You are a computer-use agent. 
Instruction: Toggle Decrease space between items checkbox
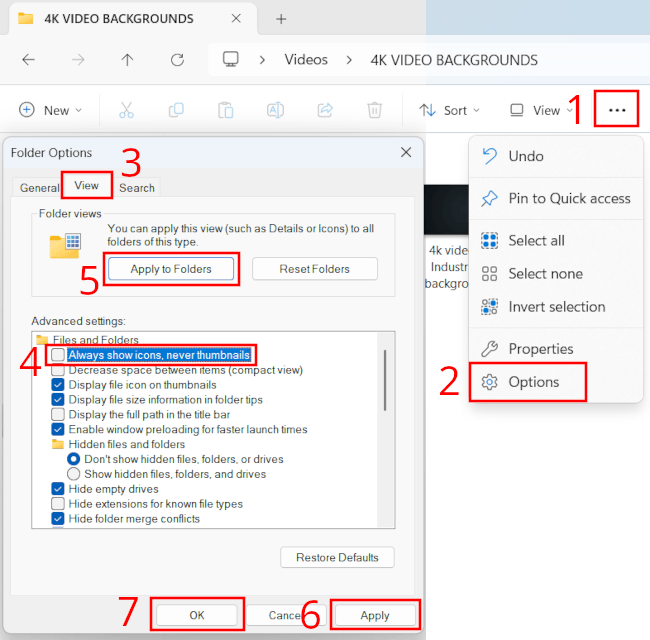point(58,370)
